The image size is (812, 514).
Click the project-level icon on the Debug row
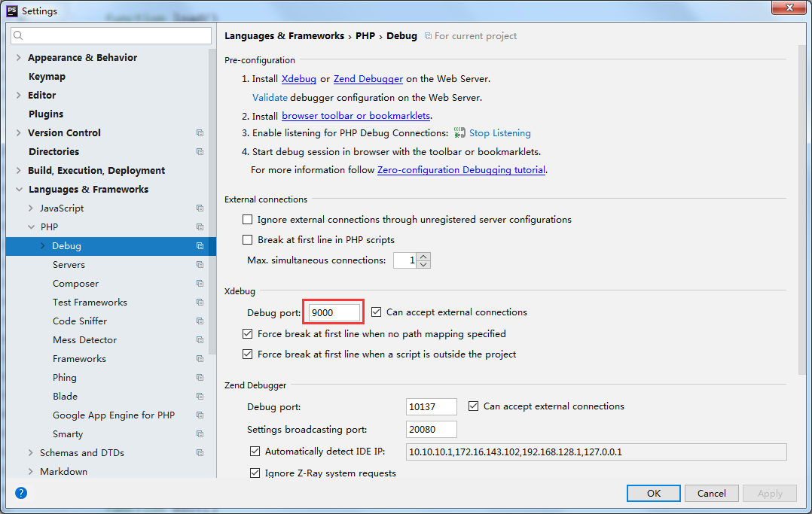[200, 246]
